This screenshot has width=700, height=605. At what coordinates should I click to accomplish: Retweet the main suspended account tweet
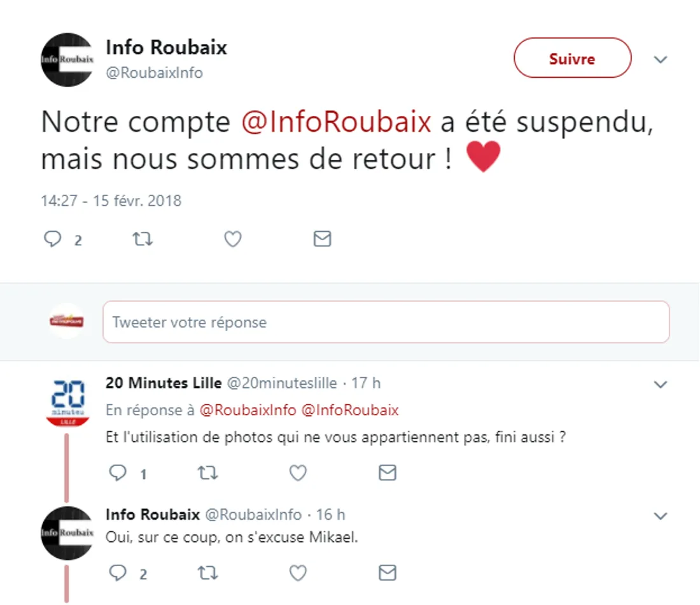point(142,239)
